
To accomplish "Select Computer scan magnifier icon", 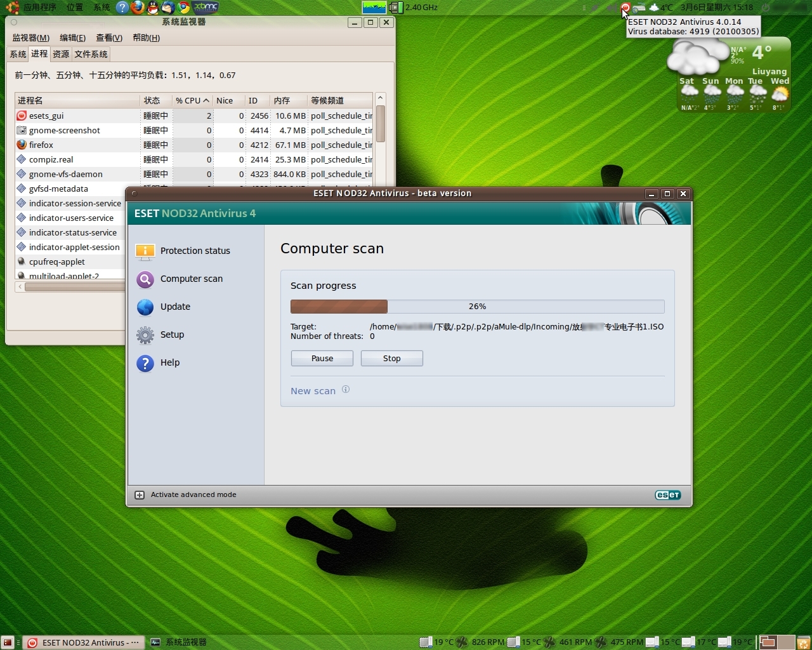I will (145, 279).
